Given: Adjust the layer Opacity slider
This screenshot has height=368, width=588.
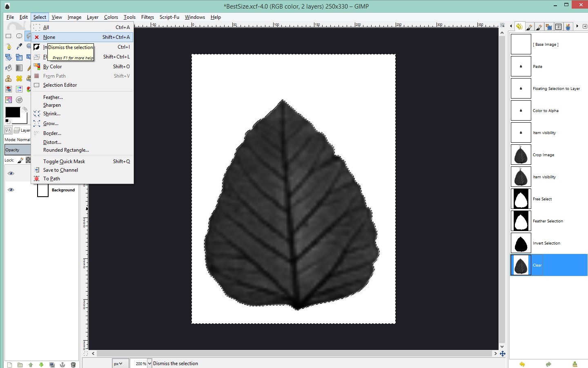Looking at the screenshot, I should coord(18,150).
